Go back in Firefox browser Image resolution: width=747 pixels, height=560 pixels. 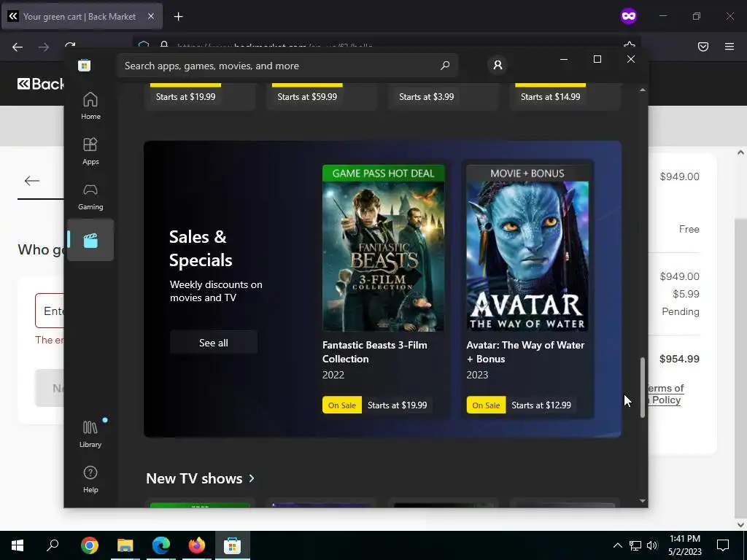click(x=18, y=47)
